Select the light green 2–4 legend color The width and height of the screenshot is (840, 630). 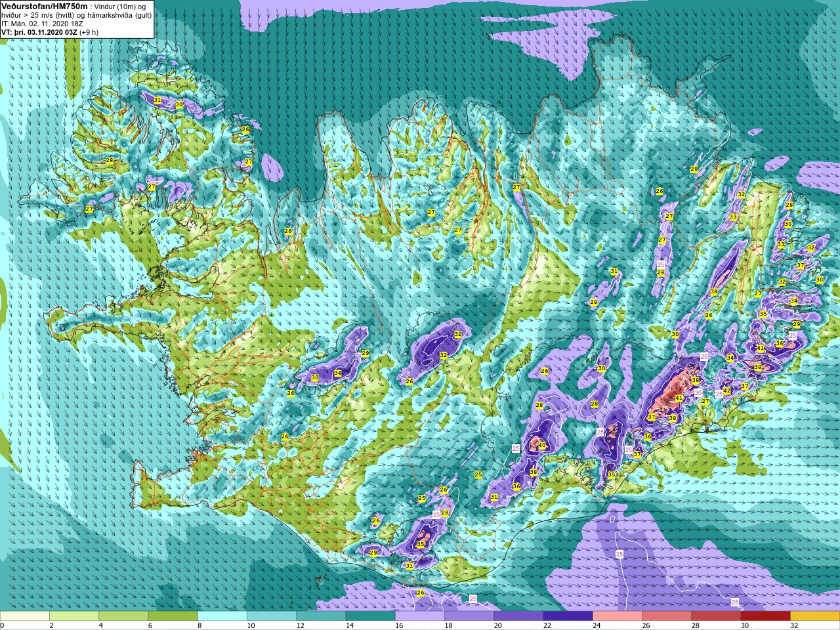[74, 616]
